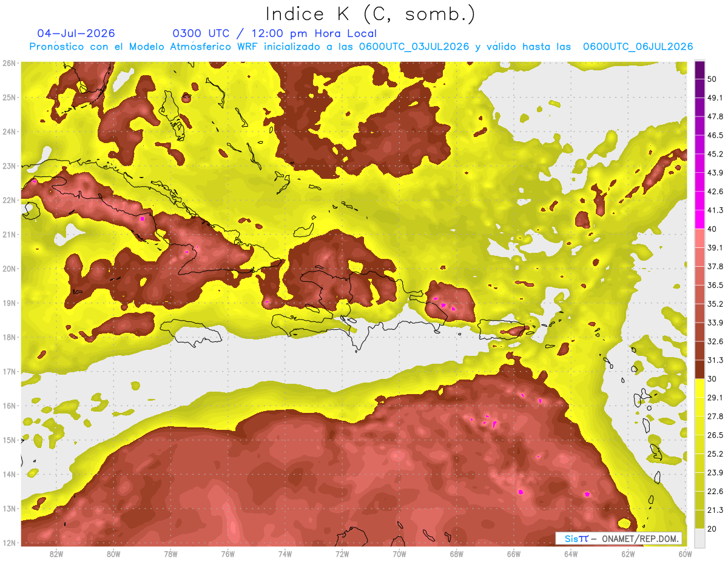Click the 21.3 value on the color scale
728x562 pixels.
[715, 510]
